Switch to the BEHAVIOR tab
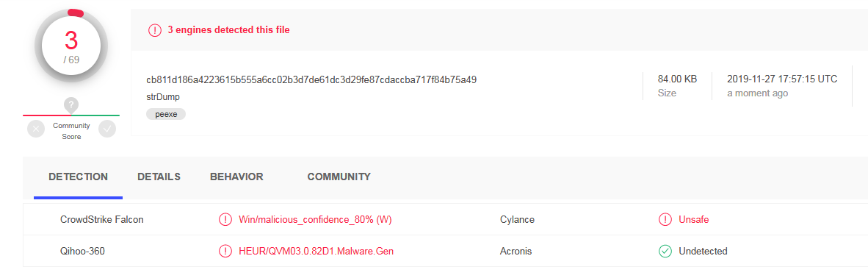This screenshot has height=267, width=868. [x=236, y=177]
